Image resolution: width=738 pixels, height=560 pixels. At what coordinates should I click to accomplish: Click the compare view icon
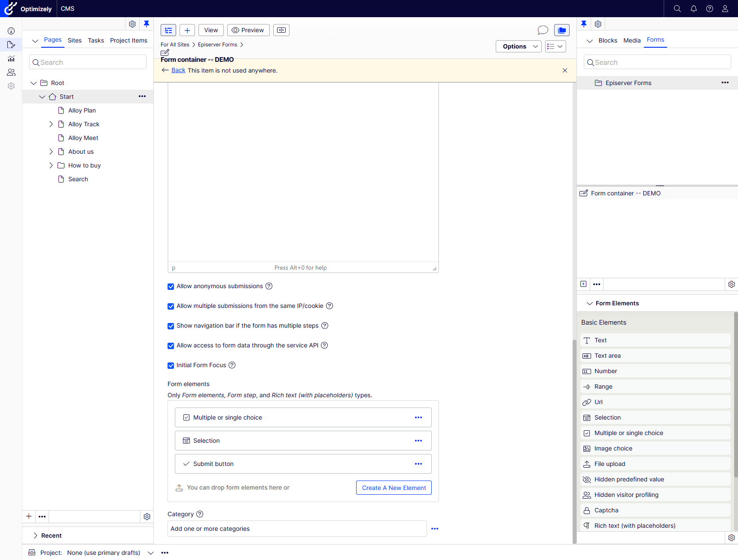click(281, 30)
